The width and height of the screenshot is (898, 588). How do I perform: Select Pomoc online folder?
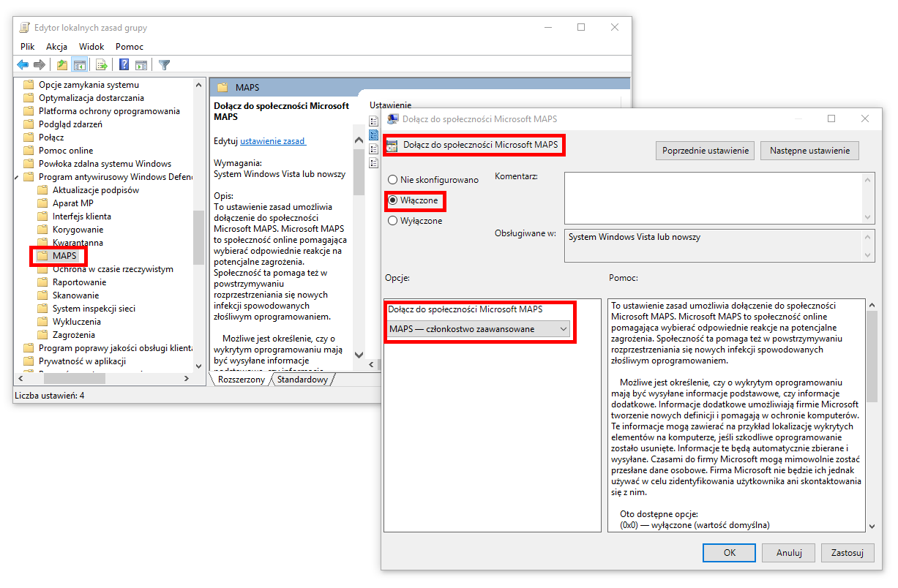click(66, 151)
